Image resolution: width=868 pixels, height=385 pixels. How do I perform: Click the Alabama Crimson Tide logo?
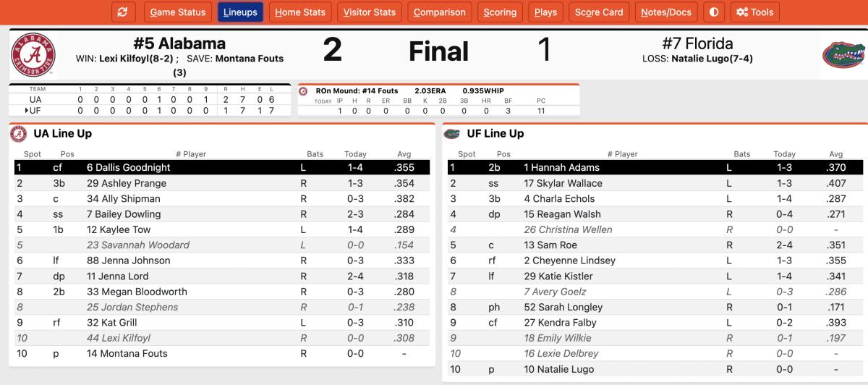[33, 56]
